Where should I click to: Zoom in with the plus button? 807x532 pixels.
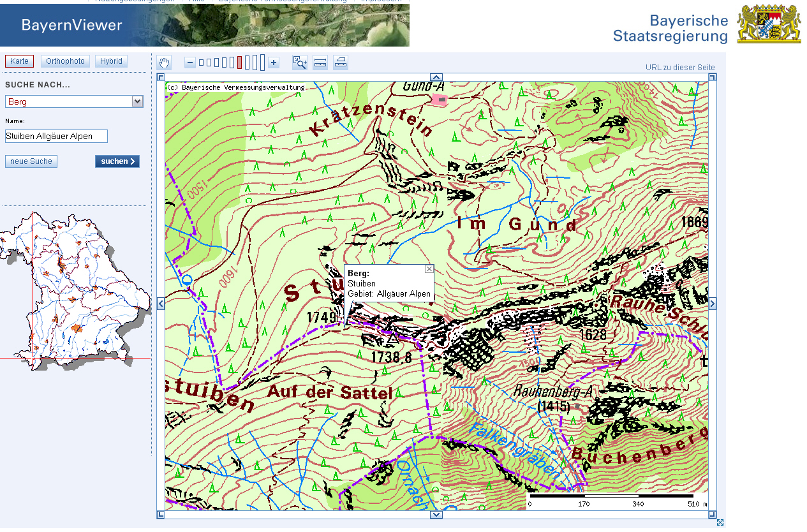(x=274, y=63)
